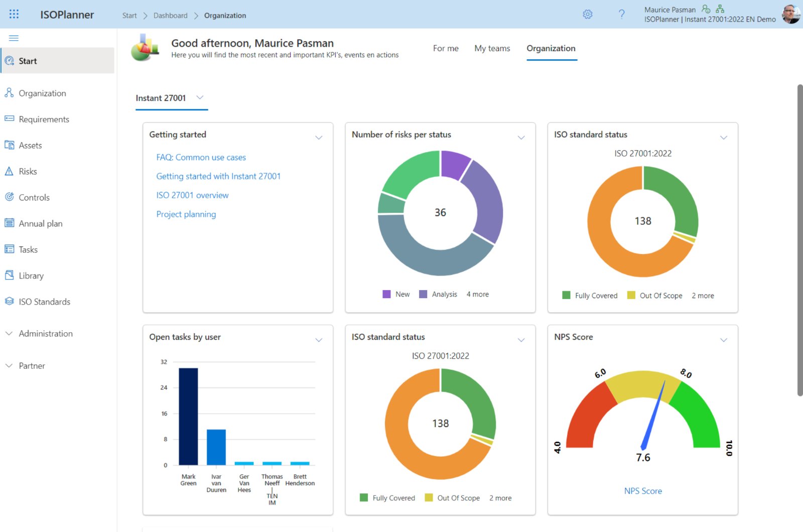Image resolution: width=803 pixels, height=532 pixels.
Task: Open the ISO 27001 overview link
Action: click(192, 195)
